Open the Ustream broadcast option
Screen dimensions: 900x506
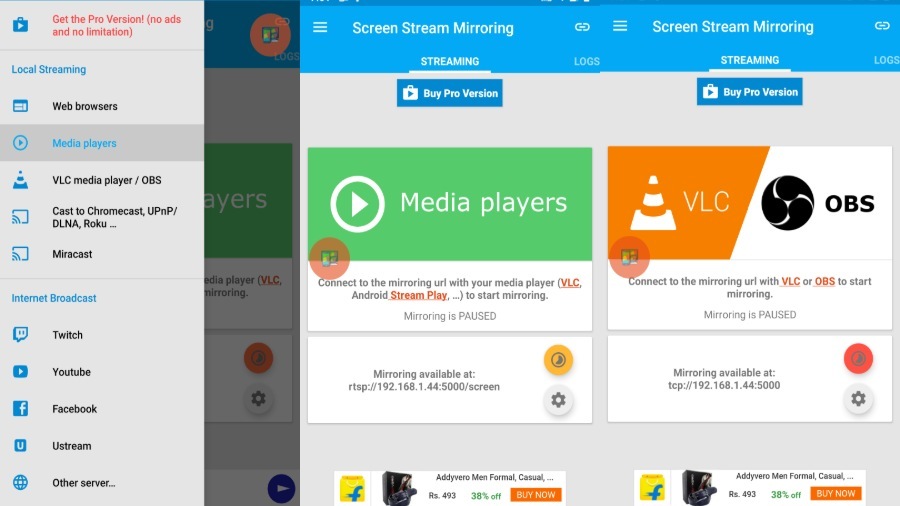[71, 446]
